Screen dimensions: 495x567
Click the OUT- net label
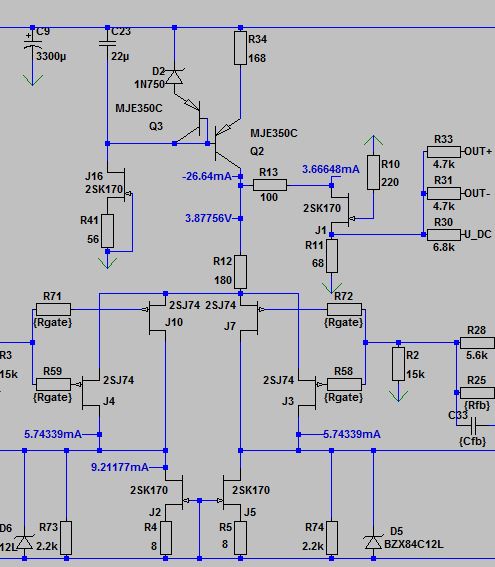pyautogui.click(x=477, y=193)
